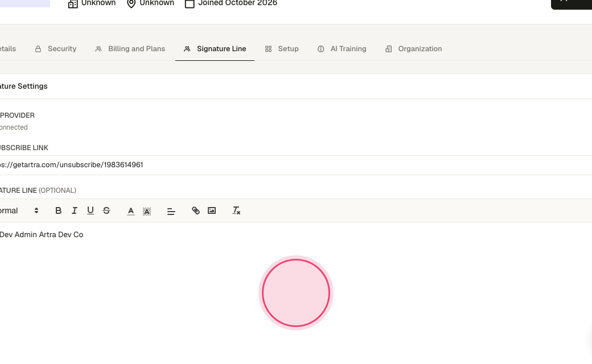Open the text alignment options
This screenshot has height=364, width=592.
[x=171, y=211]
